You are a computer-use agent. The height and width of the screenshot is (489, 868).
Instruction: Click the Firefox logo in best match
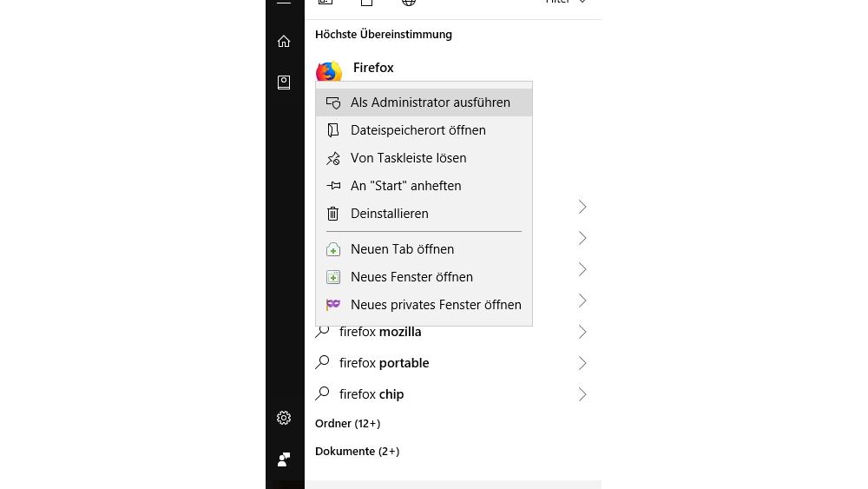pos(329,70)
